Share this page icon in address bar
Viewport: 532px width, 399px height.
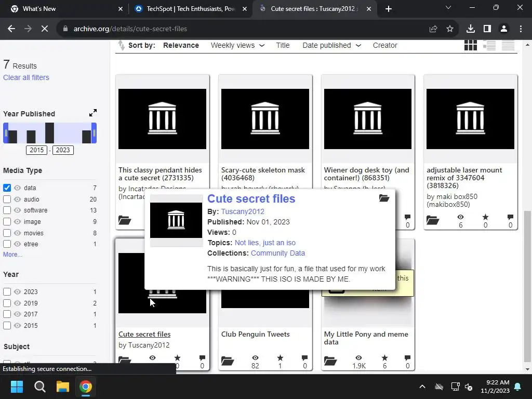click(433, 29)
